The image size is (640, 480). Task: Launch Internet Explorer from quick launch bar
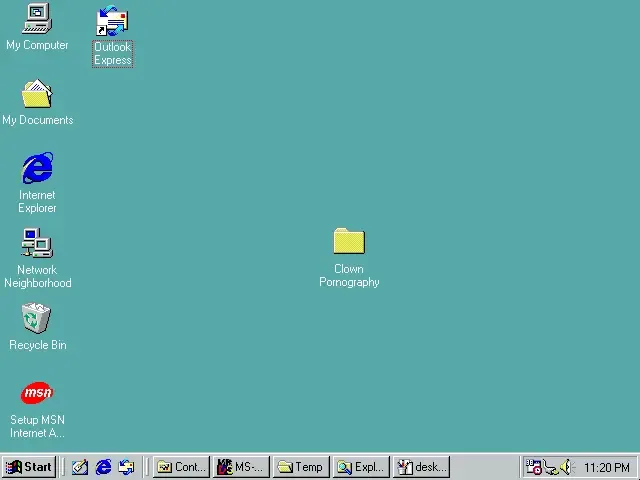pyautogui.click(x=103, y=467)
